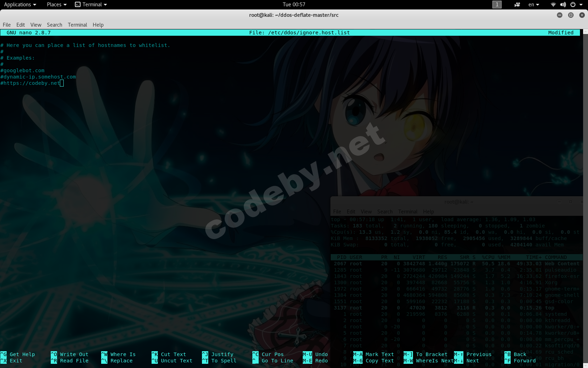Viewport: 588px width, 368px height.
Task: Open the Terminal menu of the front terminal
Action: (x=77, y=25)
